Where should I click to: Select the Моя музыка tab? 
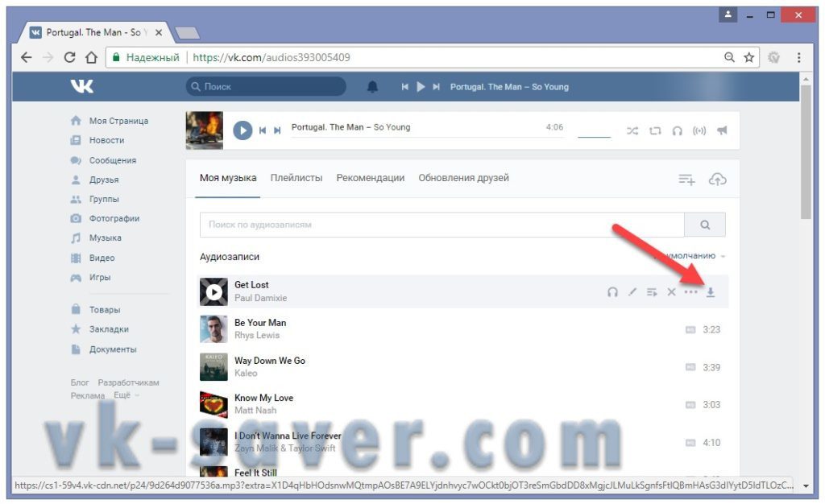[228, 178]
